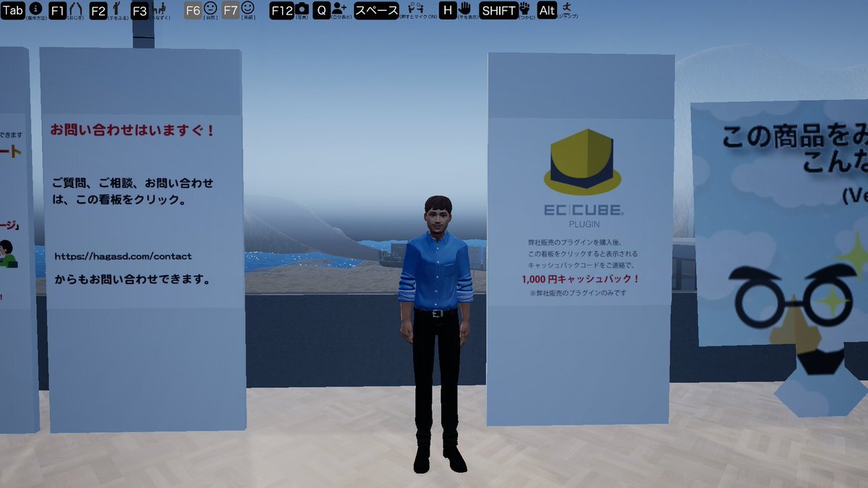The height and width of the screenshot is (488, 868).
Task: Click the self-view person icon
Action: coord(339,8)
